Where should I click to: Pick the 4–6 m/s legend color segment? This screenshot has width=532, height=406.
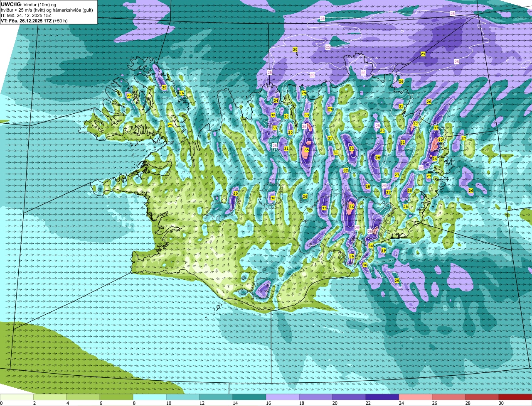click(83, 397)
